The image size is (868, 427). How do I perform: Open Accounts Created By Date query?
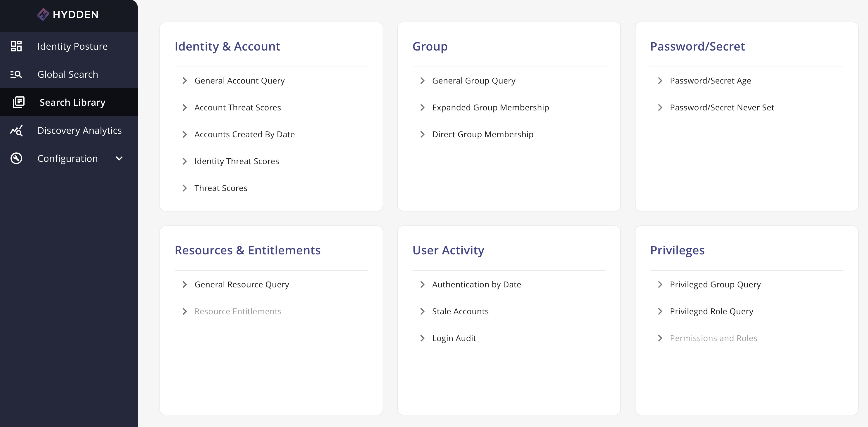click(x=245, y=134)
